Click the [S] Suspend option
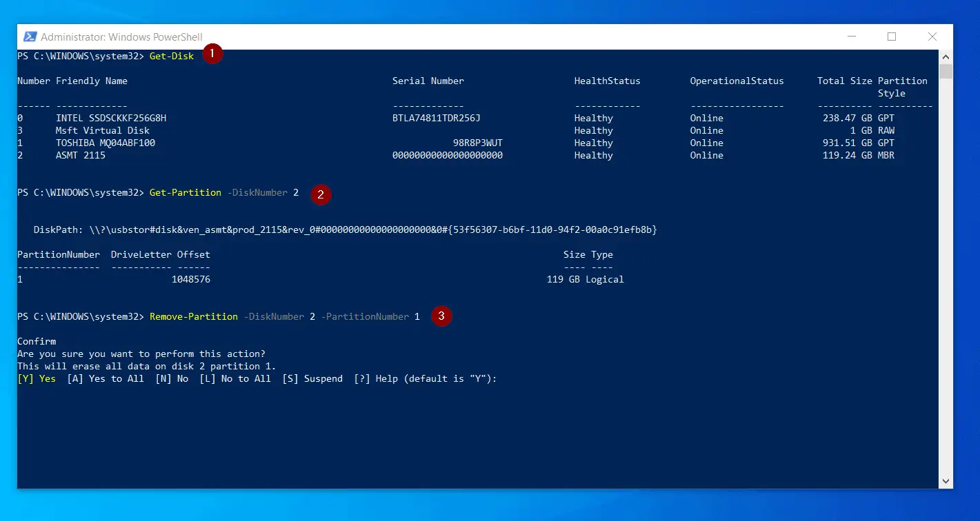Image resolution: width=980 pixels, height=521 pixels. click(312, 378)
